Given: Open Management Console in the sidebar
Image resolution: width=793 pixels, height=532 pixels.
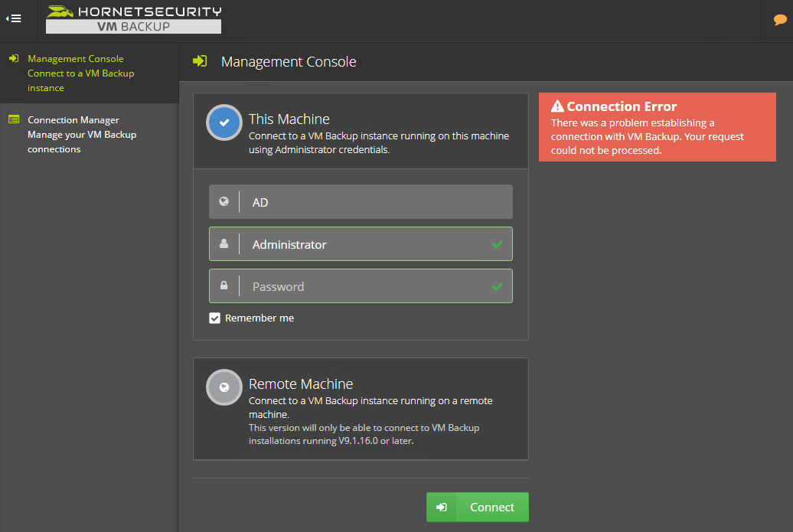Looking at the screenshot, I should tap(89, 73).
